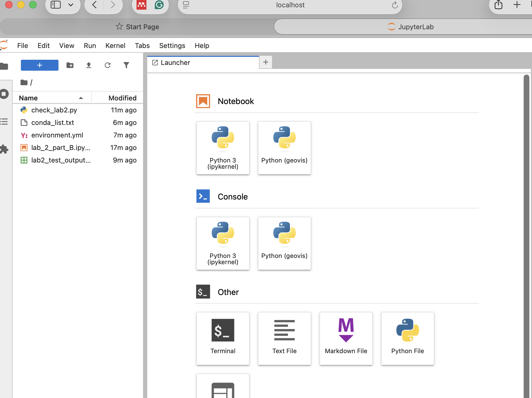This screenshot has width=532, height=398.
Task: Click the file filter funnel icon
Action: click(126, 65)
